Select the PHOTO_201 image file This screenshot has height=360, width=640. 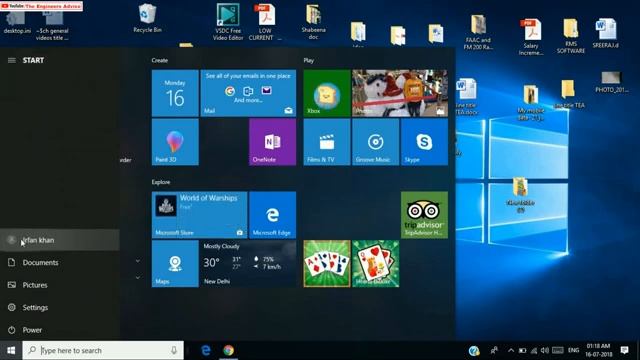click(x=611, y=82)
